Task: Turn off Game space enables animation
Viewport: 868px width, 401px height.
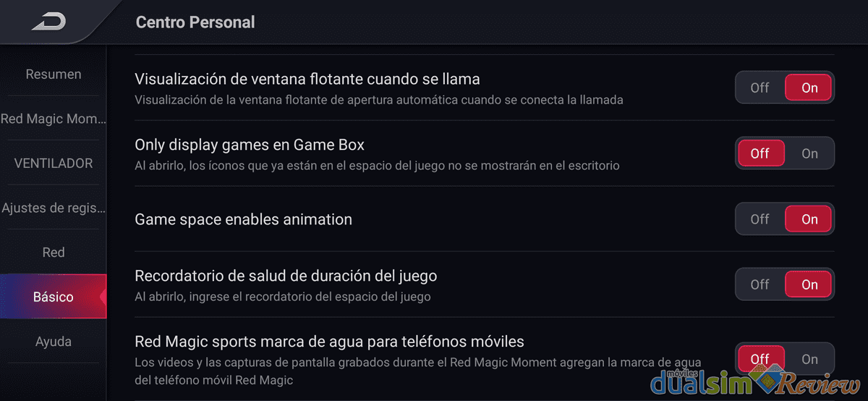Action: pos(759,219)
